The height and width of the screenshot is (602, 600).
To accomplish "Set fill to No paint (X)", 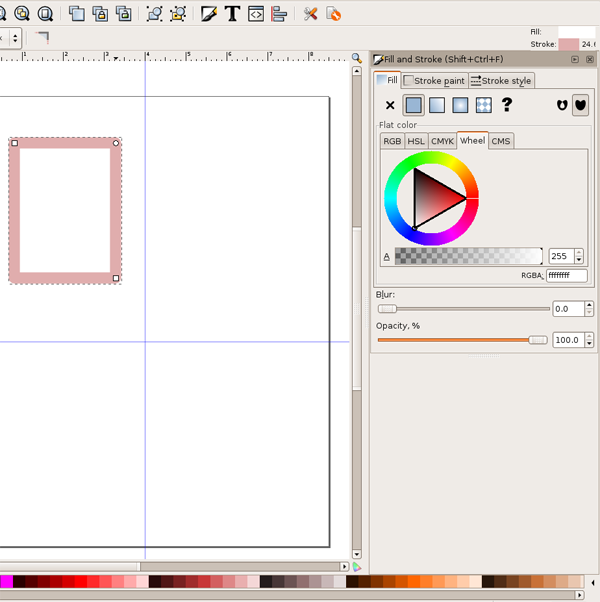I will [391, 105].
